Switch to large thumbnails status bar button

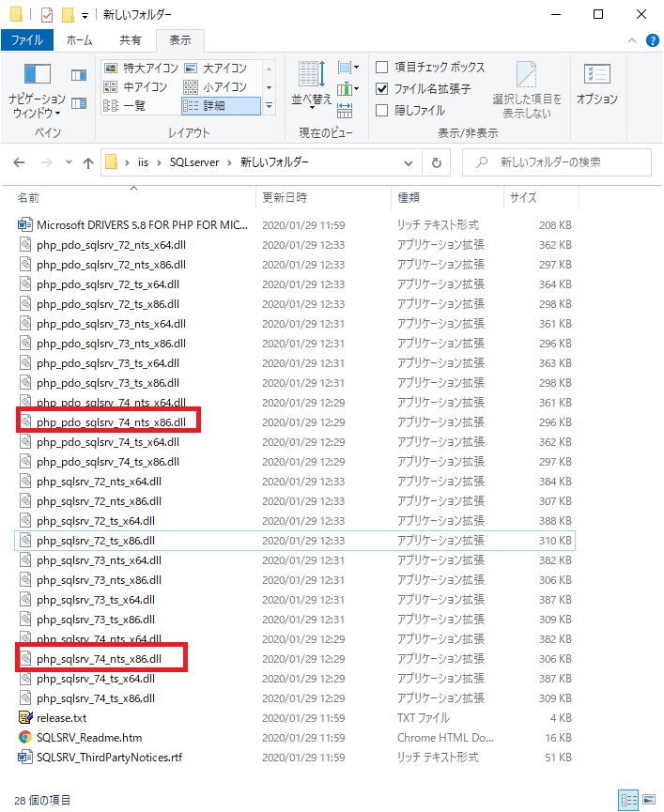(x=649, y=800)
